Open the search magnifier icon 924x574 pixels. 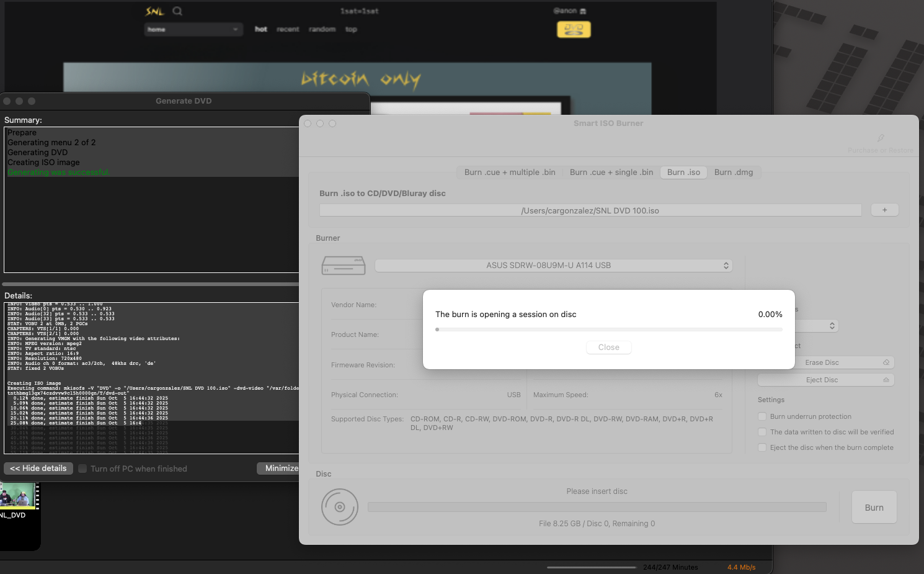coord(177,11)
